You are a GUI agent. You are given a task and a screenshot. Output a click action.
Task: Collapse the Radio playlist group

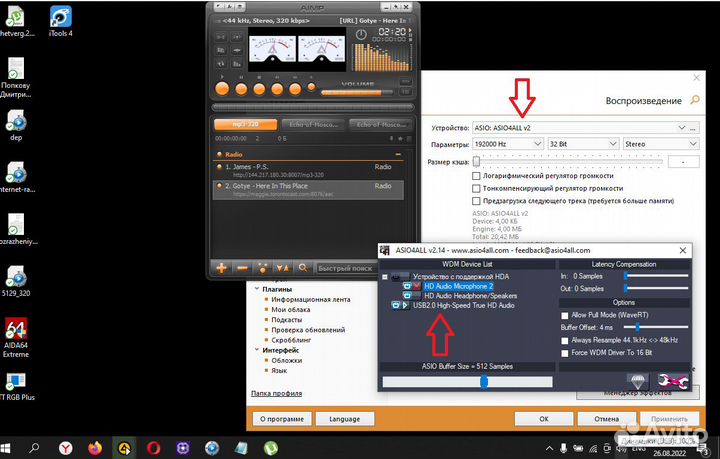pyautogui.click(x=398, y=154)
